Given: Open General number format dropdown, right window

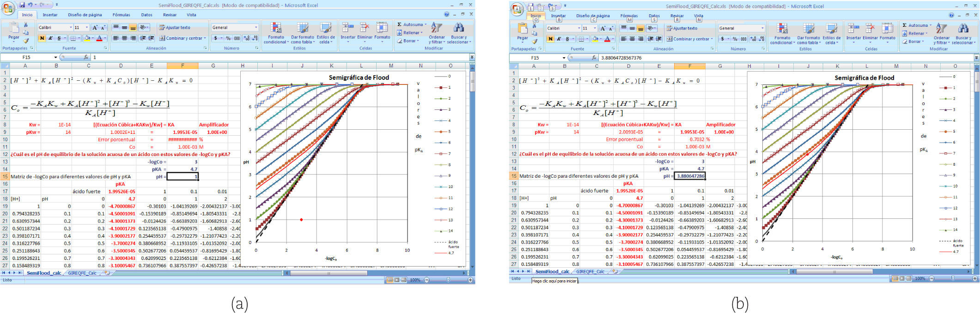Looking at the screenshot, I should 762,28.
